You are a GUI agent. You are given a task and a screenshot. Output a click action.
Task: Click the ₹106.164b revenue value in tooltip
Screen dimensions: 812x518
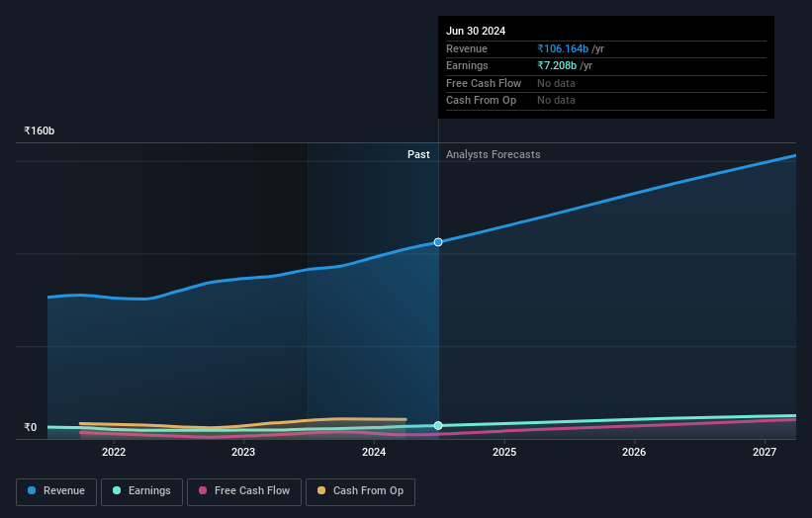click(x=563, y=48)
